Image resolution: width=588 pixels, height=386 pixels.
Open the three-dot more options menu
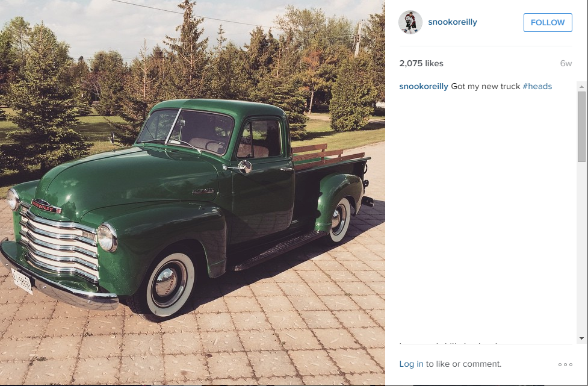(565, 364)
